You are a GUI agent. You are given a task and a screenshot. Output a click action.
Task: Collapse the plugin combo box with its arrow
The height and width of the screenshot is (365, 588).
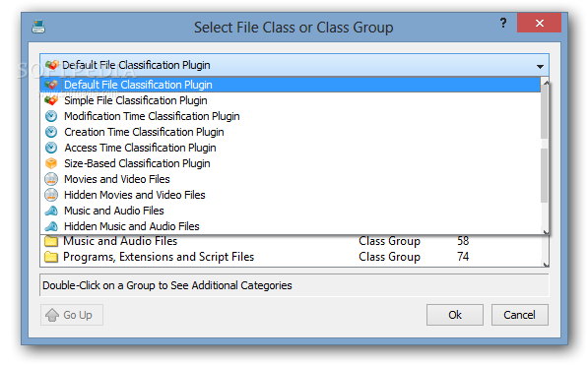tap(540, 66)
